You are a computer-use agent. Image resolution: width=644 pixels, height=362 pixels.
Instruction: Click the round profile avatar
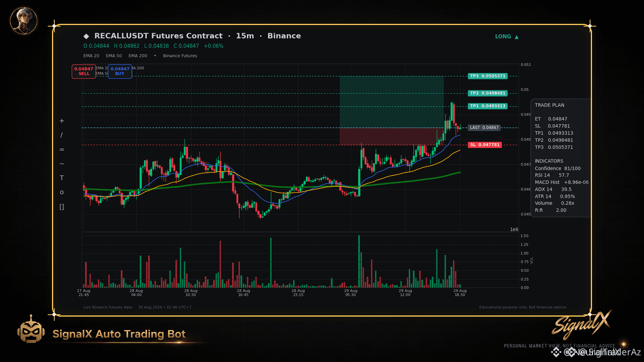pos(23,20)
